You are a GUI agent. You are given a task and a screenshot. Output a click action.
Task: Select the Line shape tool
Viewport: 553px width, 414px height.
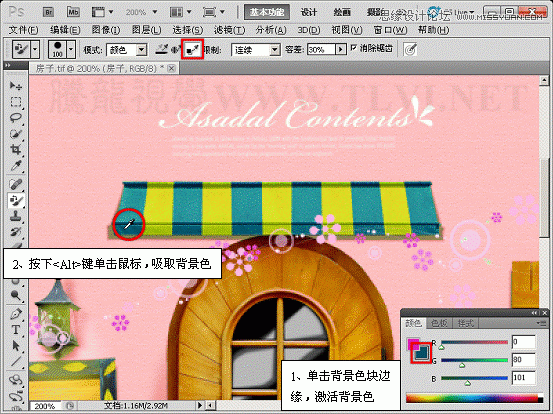coord(16,361)
